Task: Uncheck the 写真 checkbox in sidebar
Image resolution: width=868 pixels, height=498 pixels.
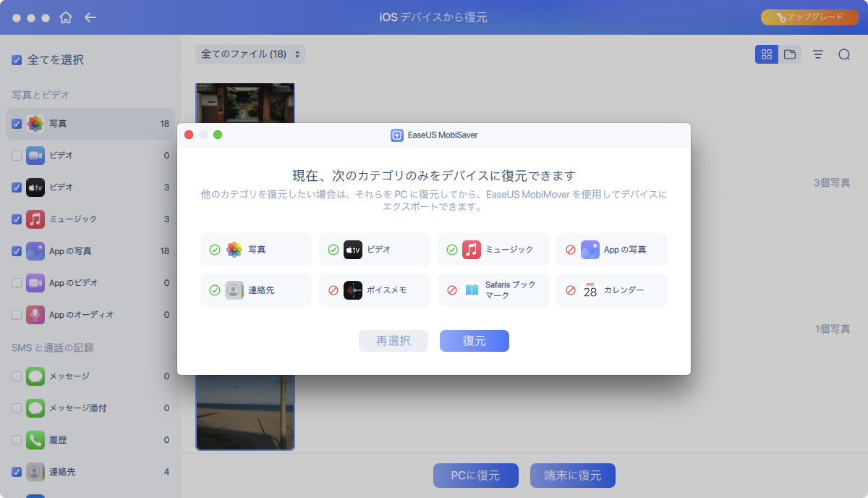Action: coord(17,124)
